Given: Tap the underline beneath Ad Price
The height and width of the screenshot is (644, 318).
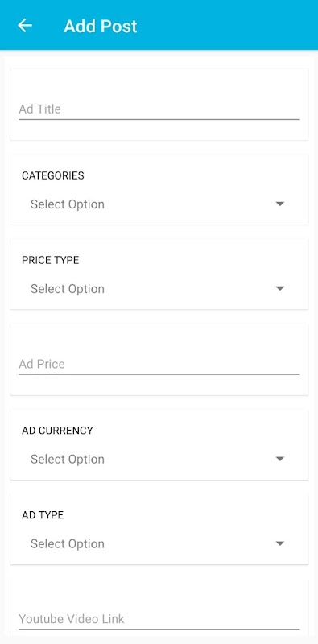Looking at the screenshot, I should [x=159, y=374].
